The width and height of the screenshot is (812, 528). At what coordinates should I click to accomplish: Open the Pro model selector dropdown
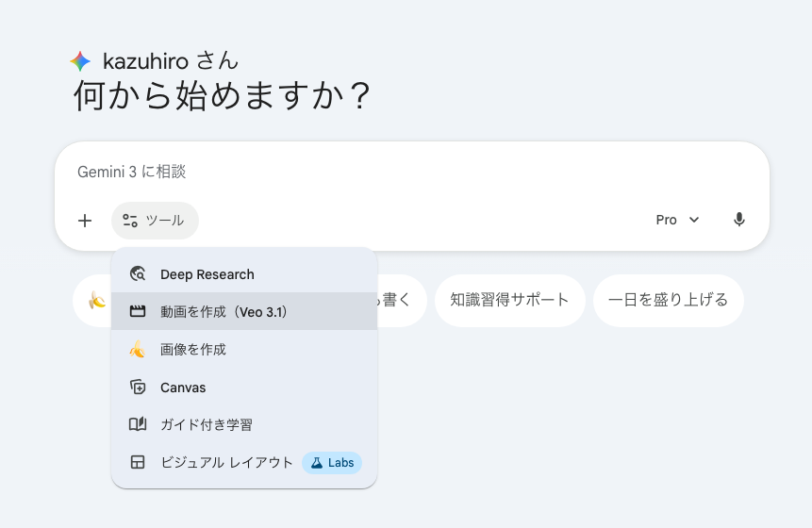pyautogui.click(x=677, y=220)
